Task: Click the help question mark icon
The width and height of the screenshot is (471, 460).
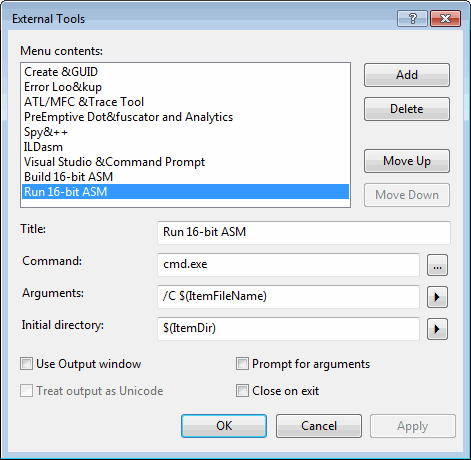Action: [412, 18]
